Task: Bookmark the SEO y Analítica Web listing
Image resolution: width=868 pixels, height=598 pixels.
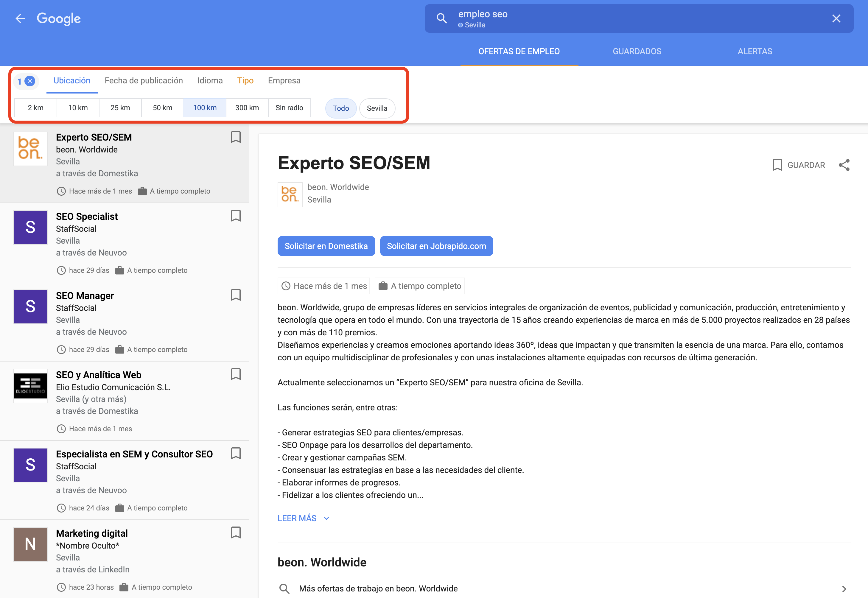Action: click(x=236, y=374)
